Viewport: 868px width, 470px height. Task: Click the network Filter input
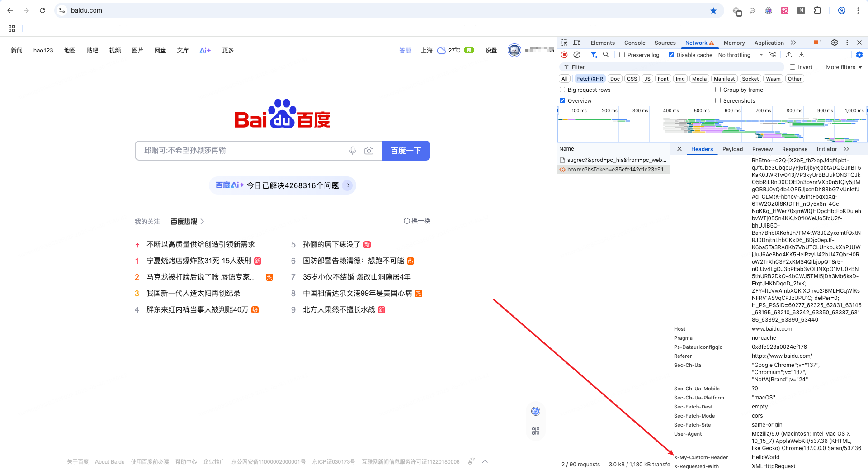click(672, 67)
